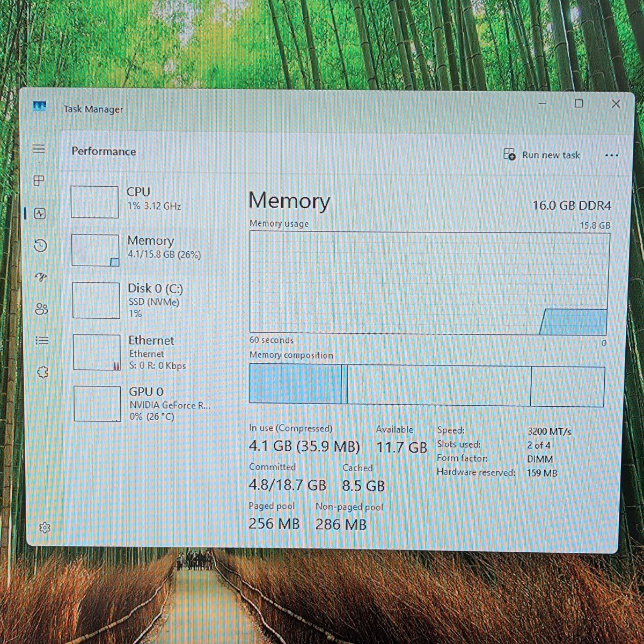Image resolution: width=644 pixels, height=644 pixels.
Task: Click the Available value 11.7 GB
Action: pos(401,447)
